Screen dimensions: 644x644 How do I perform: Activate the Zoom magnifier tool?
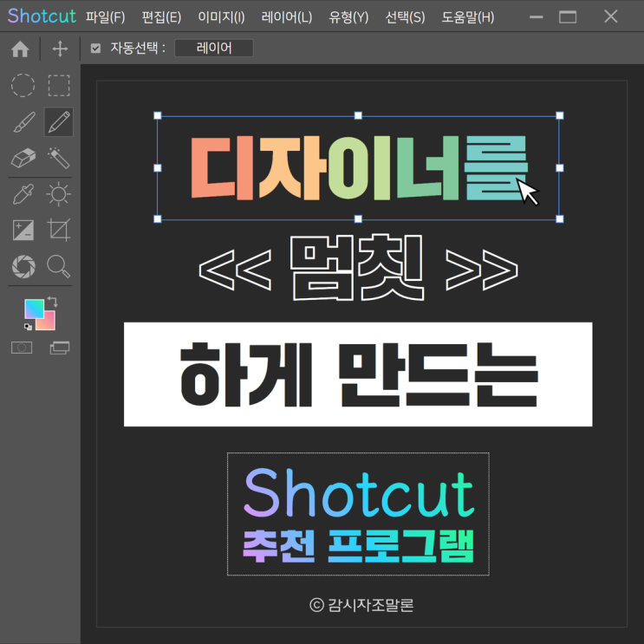click(59, 265)
